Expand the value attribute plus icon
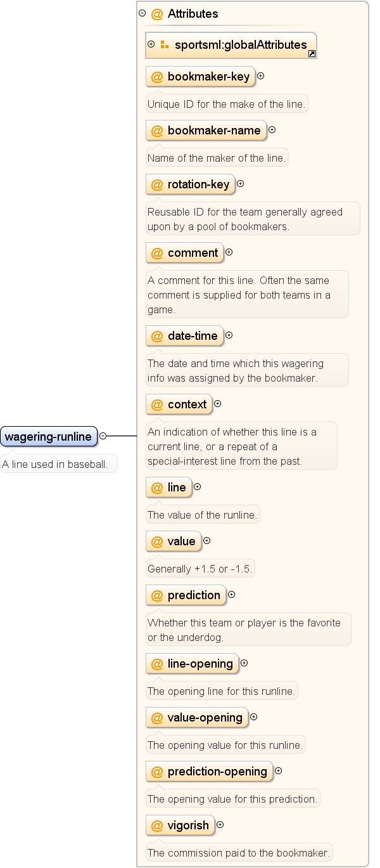The width and height of the screenshot is (380, 868). [206, 541]
